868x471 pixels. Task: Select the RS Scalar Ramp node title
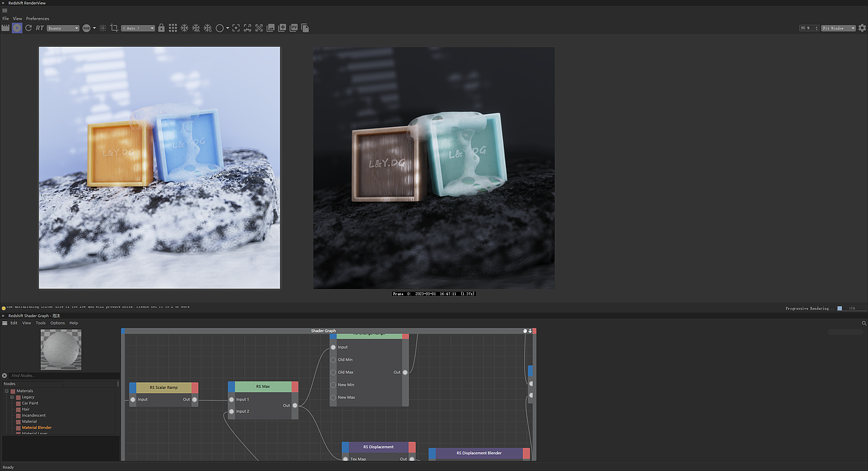tap(163, 387)
